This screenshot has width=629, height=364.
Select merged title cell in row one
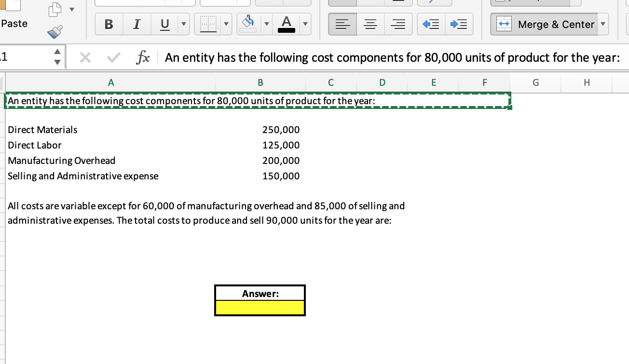(258, 101)
